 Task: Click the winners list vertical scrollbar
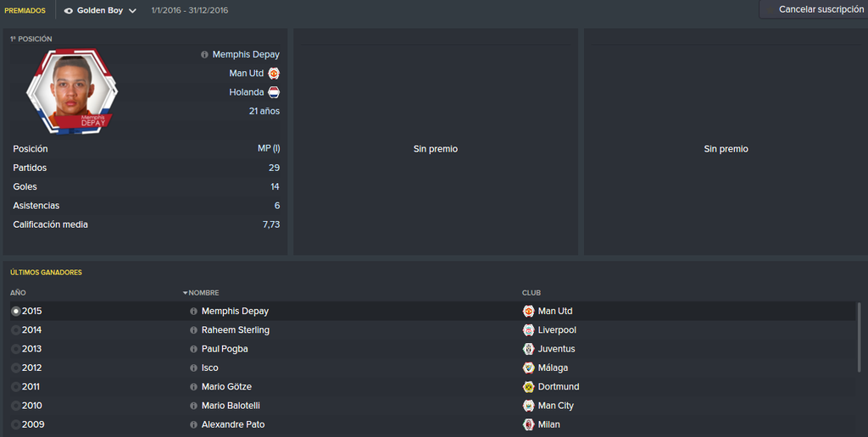860,337
